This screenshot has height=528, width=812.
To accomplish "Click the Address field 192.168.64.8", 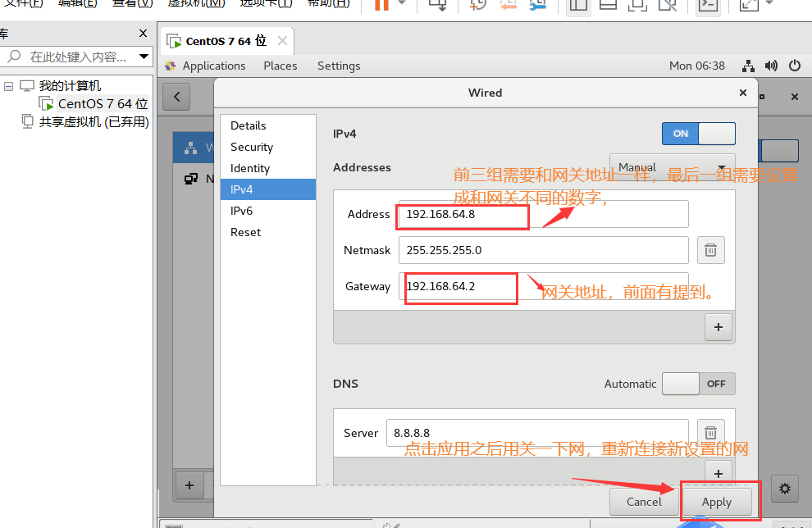I will click(544, 214).
